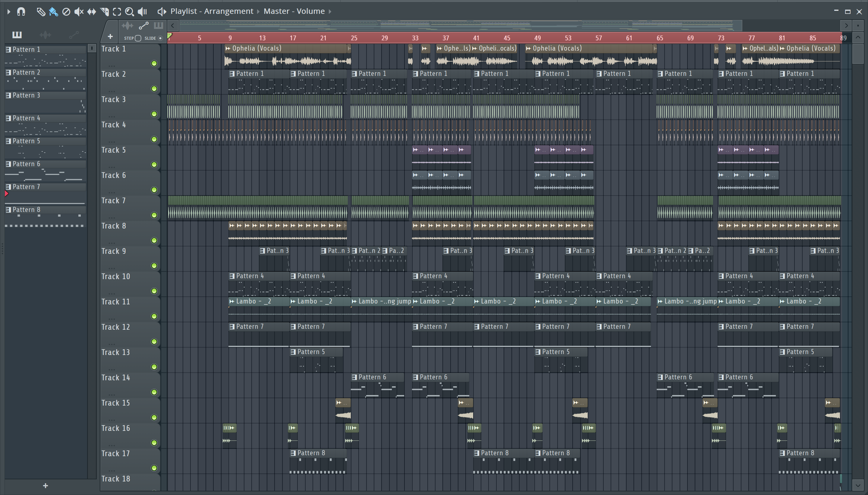Pick the Zoom magnifier tool
868x495 pixels.
[x=129, y=12]
